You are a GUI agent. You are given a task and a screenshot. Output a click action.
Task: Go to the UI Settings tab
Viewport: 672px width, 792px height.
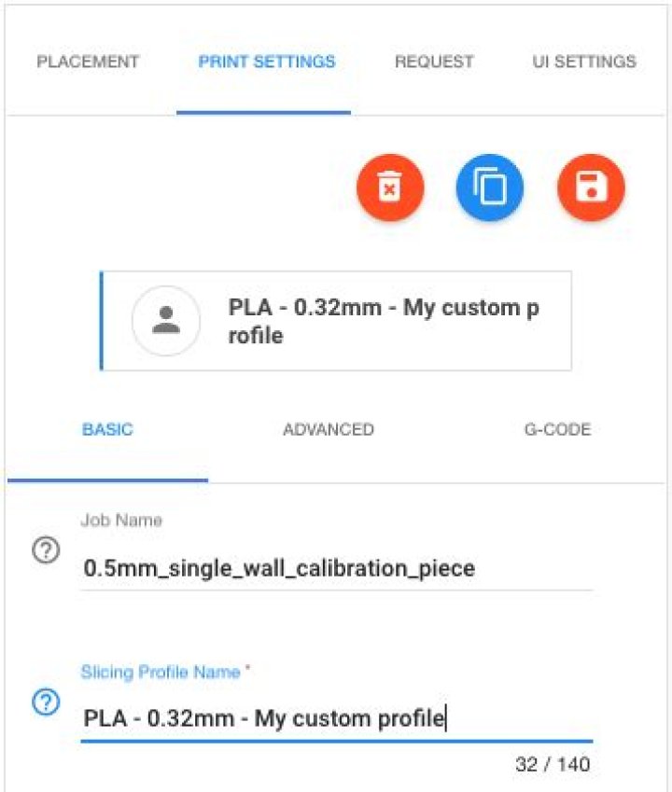(584, 63)
